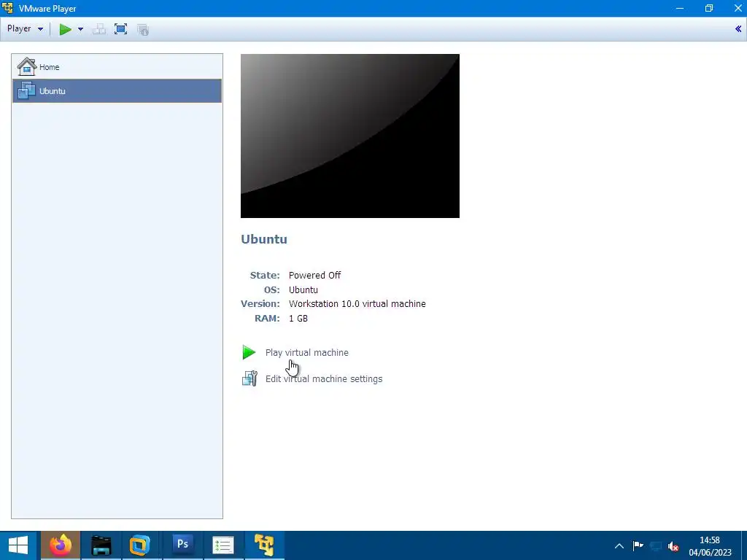This screenshot has width=747, height=560.
Task: Click the VMware Player title bar icon
Action: click(7, 8)
